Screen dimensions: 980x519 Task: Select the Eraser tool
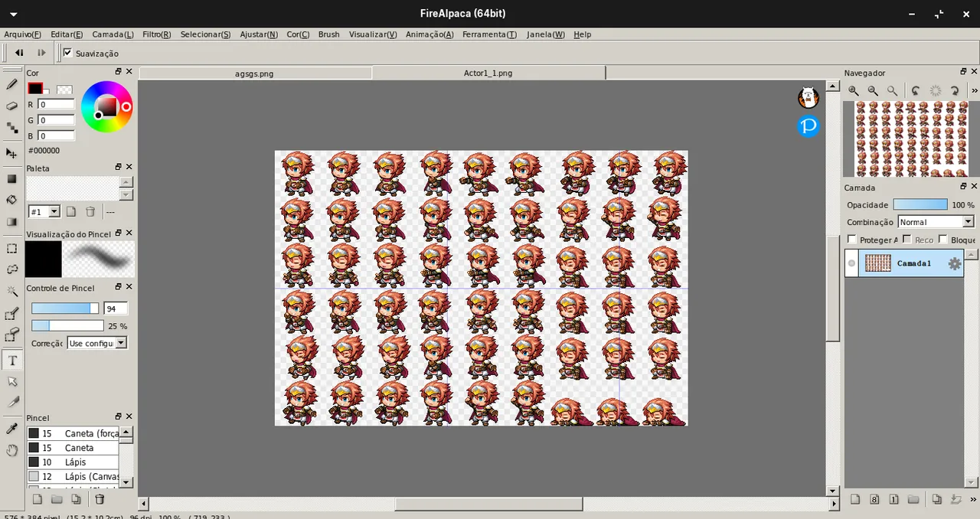click(11, 106)
